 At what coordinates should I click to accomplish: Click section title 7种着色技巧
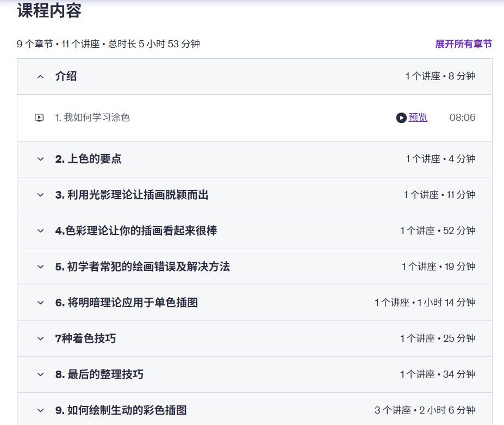pyautogui.click(x=85, y=338)
